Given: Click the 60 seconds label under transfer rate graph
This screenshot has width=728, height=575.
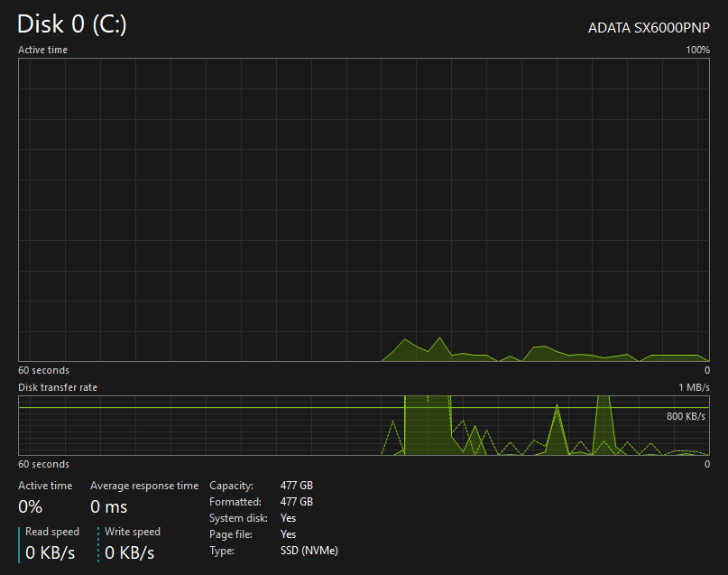Looking at the screenshot, I should [43, 464].
